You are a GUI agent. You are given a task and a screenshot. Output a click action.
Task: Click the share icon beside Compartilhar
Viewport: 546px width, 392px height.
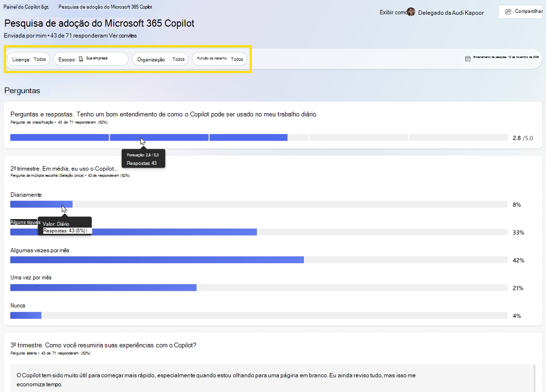tap(508, 11)
